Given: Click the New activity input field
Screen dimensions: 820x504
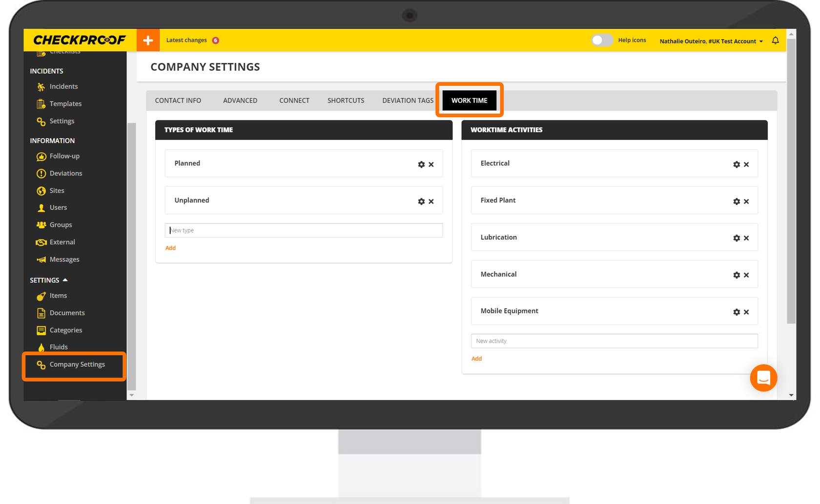Looking at the screenshot, I should (x=614, y=341).
